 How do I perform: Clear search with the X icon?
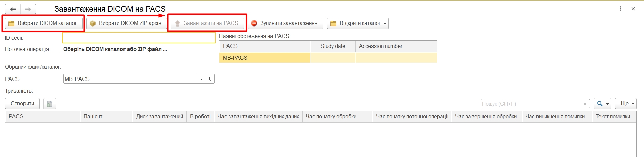585,104
